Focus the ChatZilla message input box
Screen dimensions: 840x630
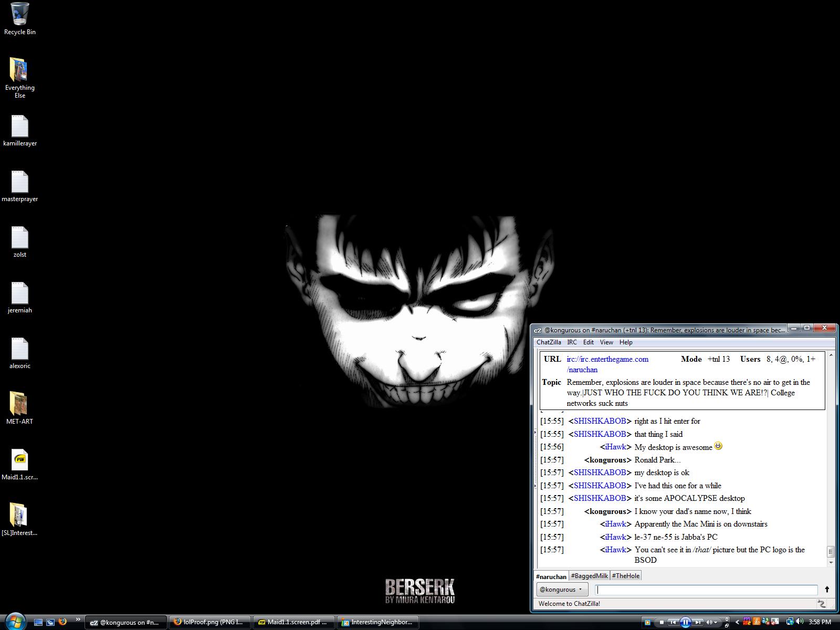[706, 590]
